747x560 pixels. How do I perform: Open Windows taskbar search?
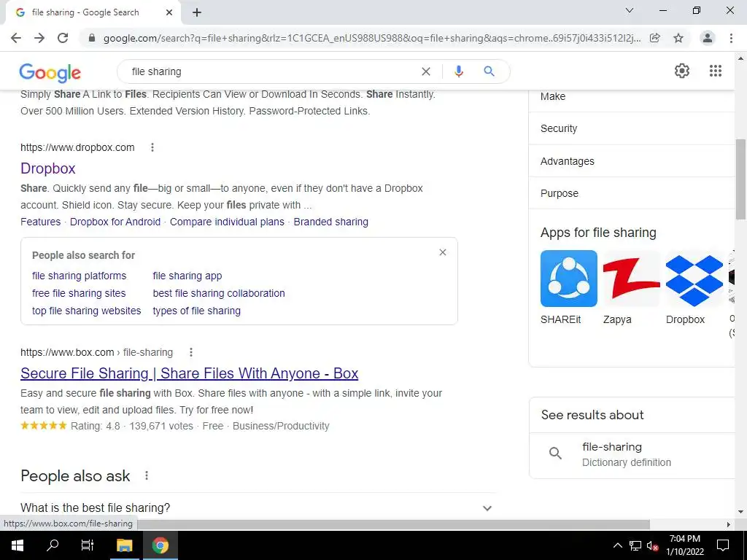coord(53,545)
